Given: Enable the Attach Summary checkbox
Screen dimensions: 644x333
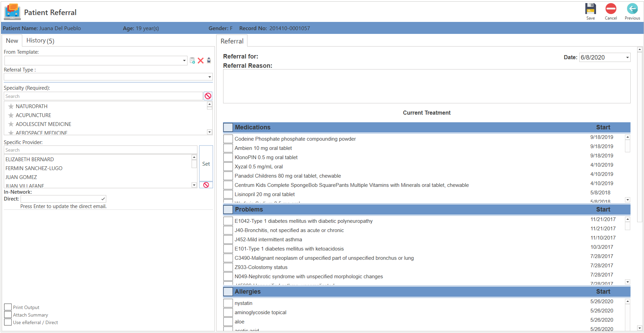Looking at the screenshot, I should [8, 315].
